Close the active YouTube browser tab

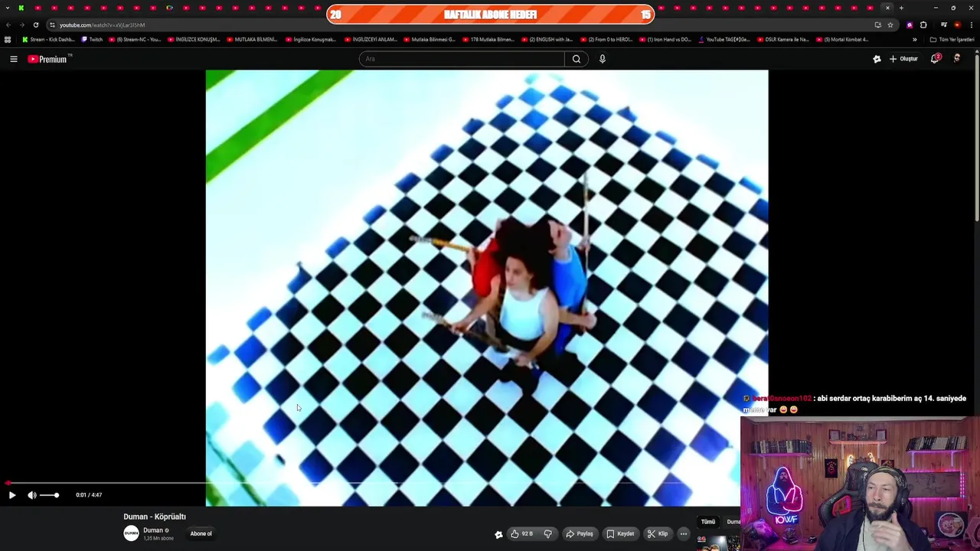[887, 8]
